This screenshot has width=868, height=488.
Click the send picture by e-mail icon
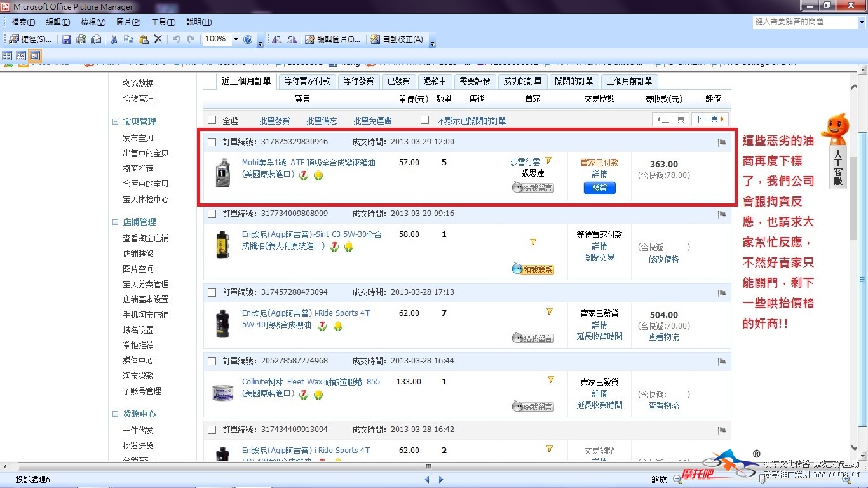[x=96, y=39]
